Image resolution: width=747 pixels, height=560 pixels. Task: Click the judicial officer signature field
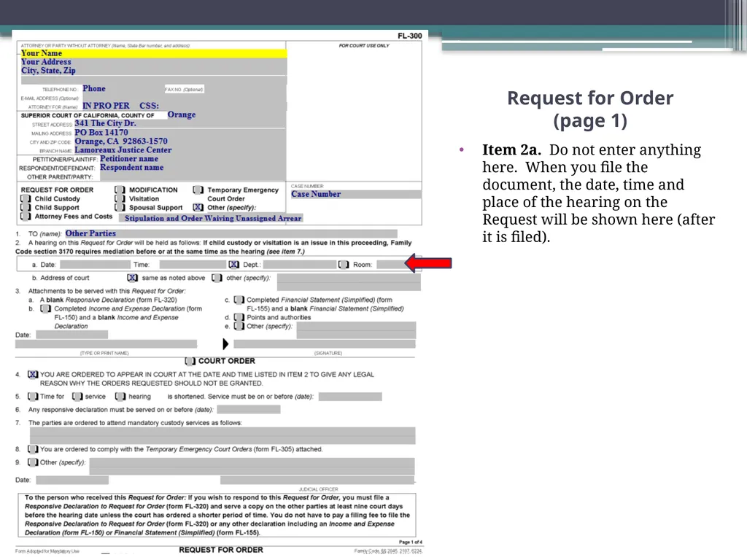tap(317, 480)
